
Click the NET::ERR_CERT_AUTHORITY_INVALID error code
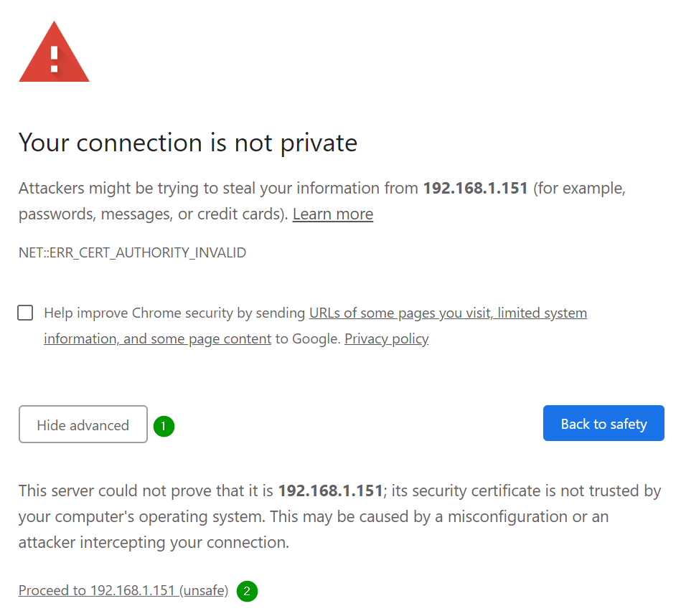coord(132,253)
